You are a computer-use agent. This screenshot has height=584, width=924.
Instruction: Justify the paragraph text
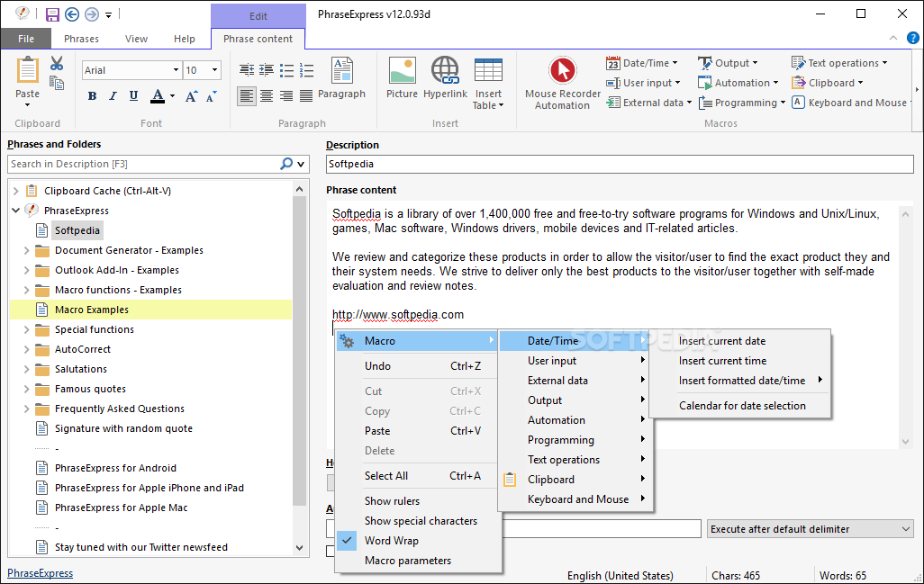[x=306, y=96]
